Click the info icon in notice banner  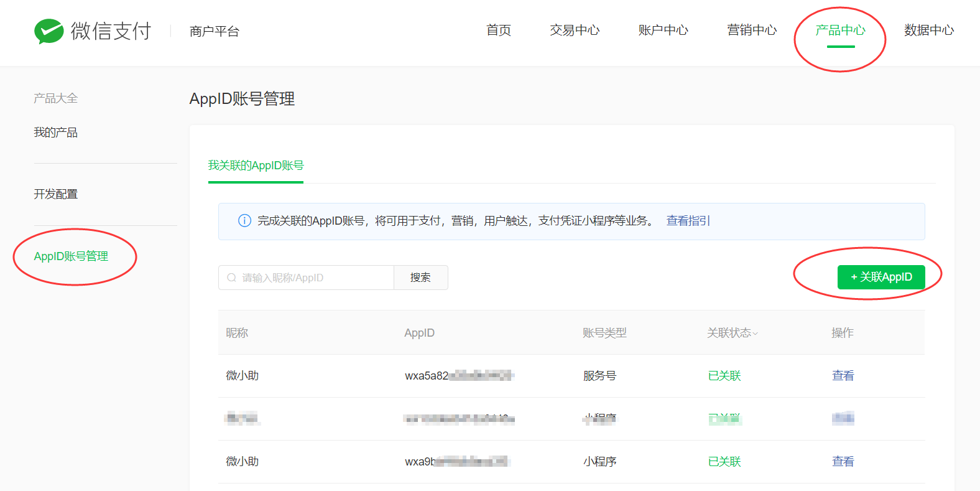pyautogui.click(x=245, y=221)
